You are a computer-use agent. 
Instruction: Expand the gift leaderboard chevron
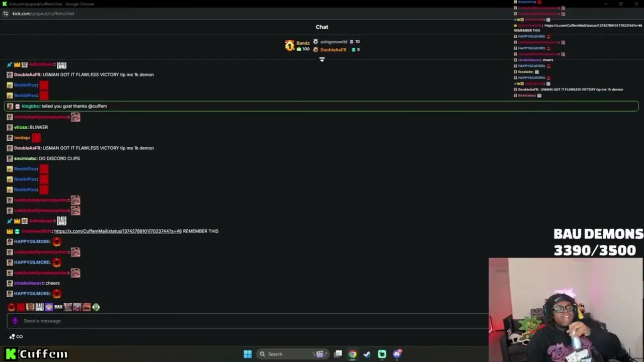click(x=322, y=59)
